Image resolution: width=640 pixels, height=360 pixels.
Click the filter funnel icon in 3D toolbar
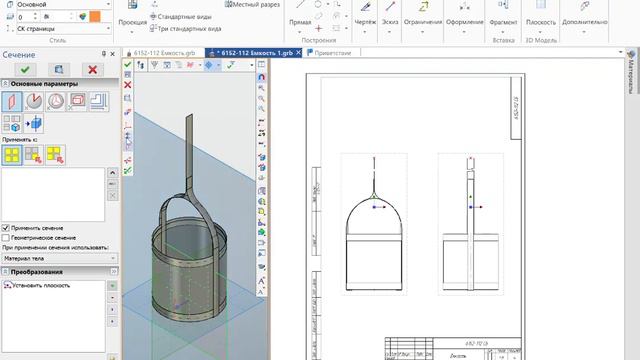(154, 65)
